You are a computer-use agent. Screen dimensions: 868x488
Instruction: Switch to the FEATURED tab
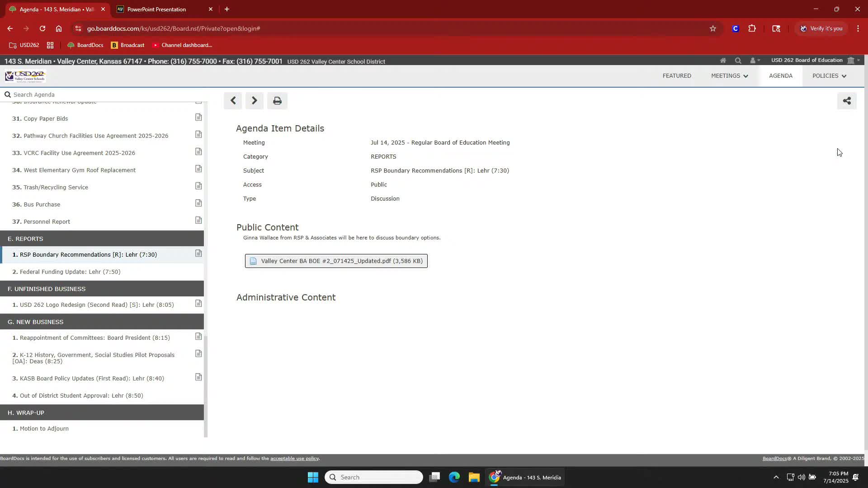coord(676,76)
